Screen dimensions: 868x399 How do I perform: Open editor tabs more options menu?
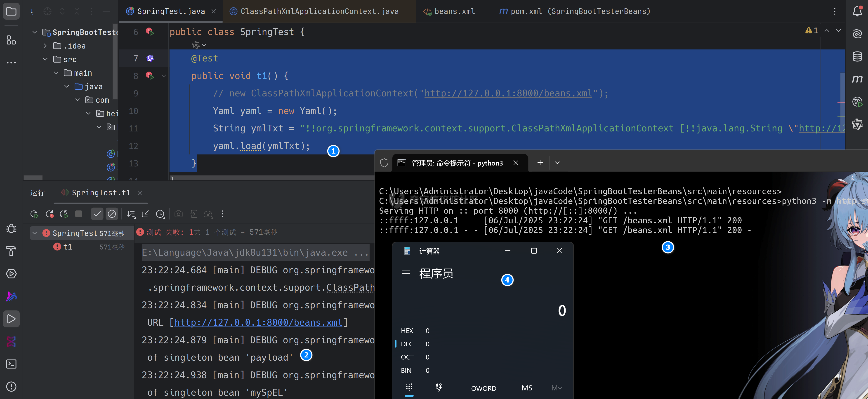coord(835,12)
